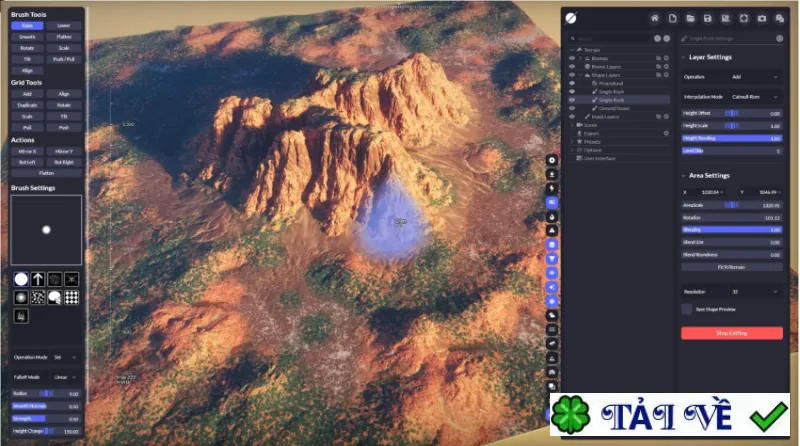Save project with floppy disk icon
This screenshot has width=800, height=446.
708,18
